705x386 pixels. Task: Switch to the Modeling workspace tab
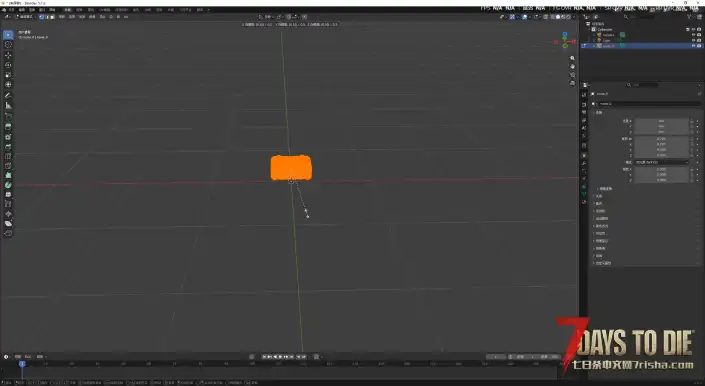(80, 9)
